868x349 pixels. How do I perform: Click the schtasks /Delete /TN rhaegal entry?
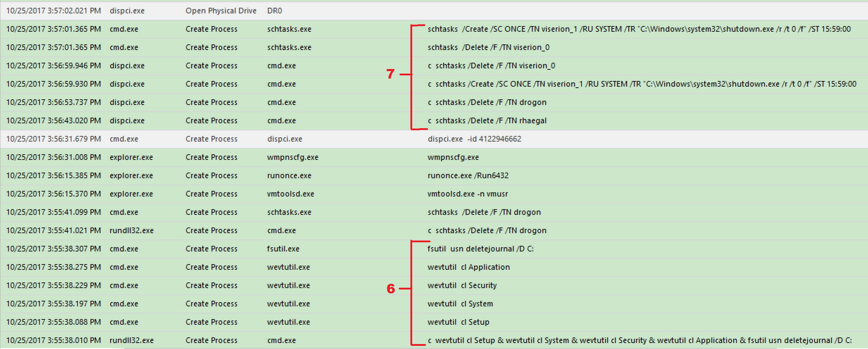coord(487,120)
